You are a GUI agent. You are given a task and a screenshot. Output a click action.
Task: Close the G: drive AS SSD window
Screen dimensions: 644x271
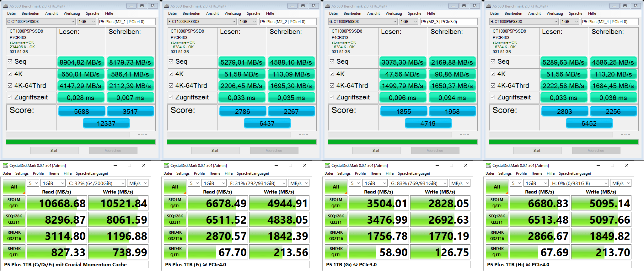click(x=475, y=6)
